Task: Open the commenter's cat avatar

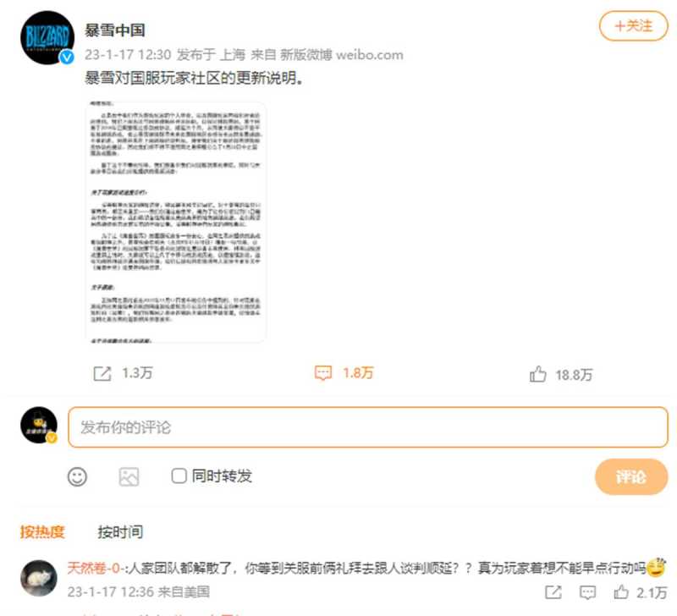Action: tap(39, 579)
